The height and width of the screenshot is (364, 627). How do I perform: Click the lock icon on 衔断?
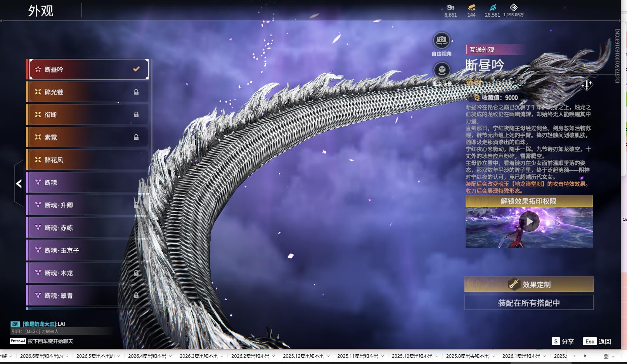click(x=136, y=114)
